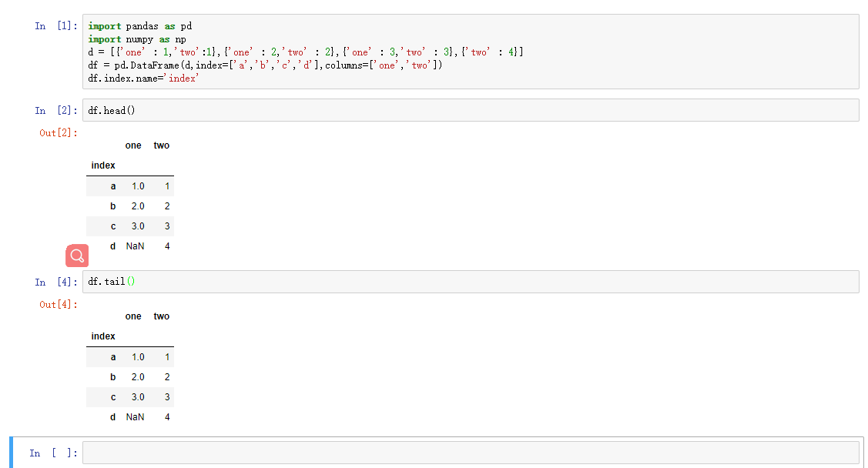Click the 'one' column header in Out[4]
This screenshot has height=468, width=868.
point(133,316)
